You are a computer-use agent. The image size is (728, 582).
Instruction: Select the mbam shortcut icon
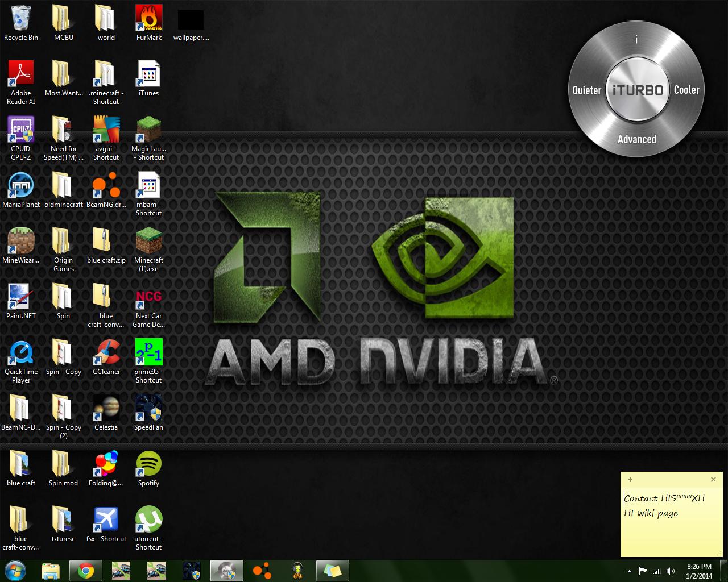pyautogui.click(x=149, y=194)
